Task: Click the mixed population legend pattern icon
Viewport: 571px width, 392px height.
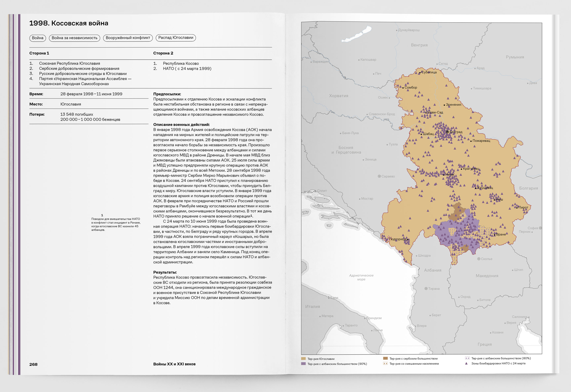Action: pos(385,363)
